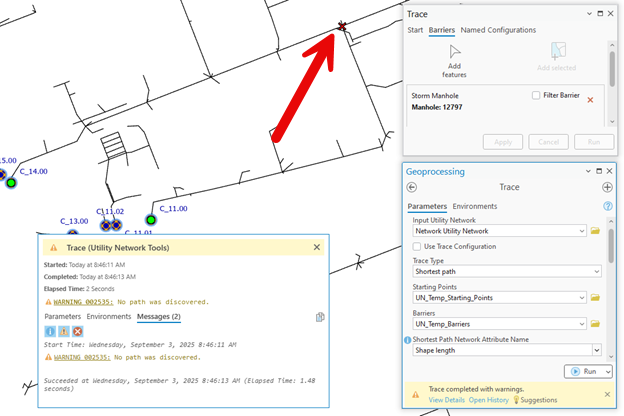Screen dimensions: 624x416
Task: Click Add features tool in Trace pane
Action: pos(454,61)
